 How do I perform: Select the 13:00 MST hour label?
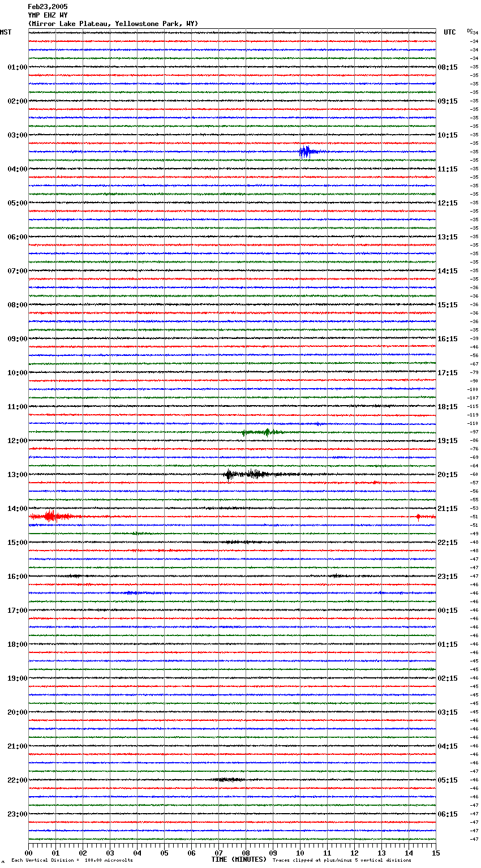coord(18,475)
